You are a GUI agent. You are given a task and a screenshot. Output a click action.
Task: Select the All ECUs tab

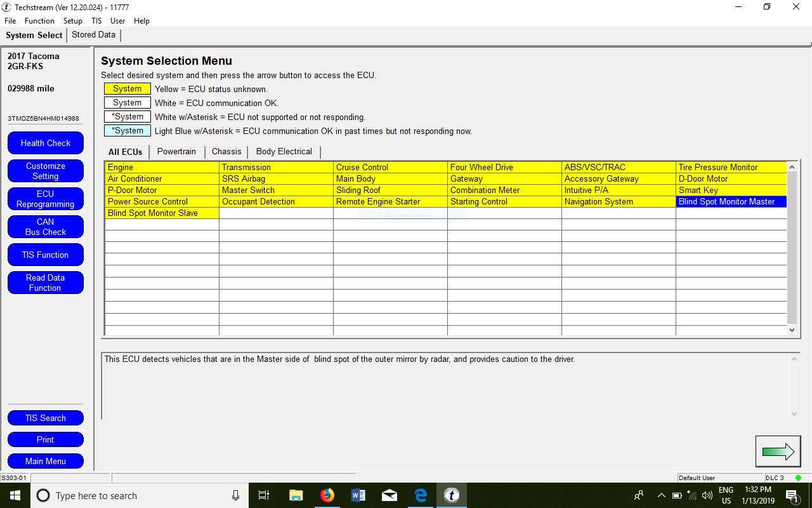126,152
